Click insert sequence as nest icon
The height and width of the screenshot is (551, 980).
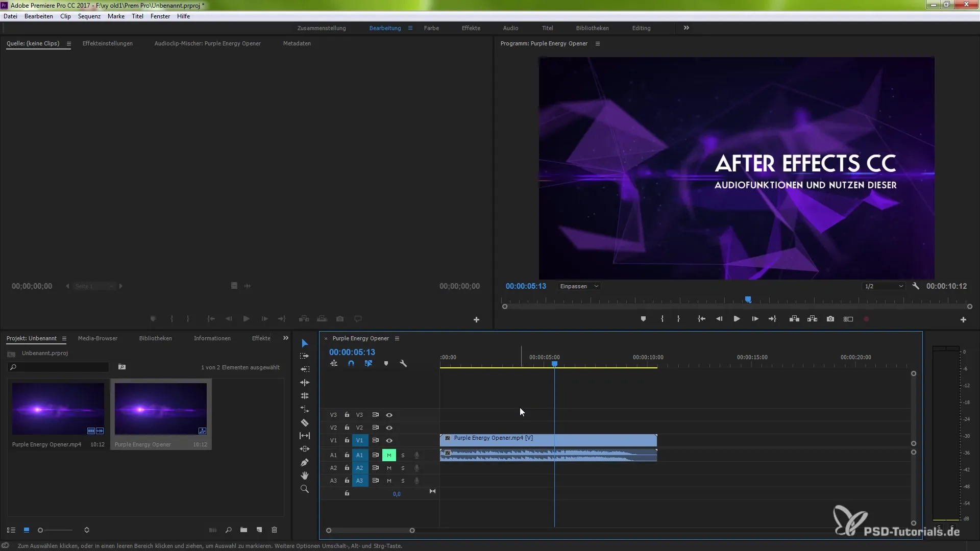pos(334,363)
